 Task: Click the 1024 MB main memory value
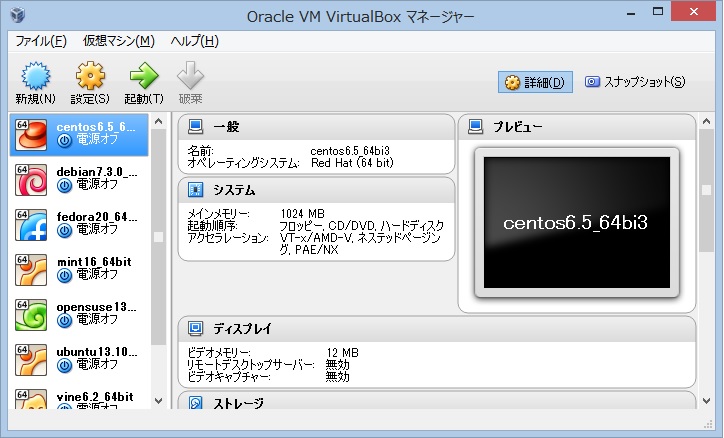[x=302, y=214]
